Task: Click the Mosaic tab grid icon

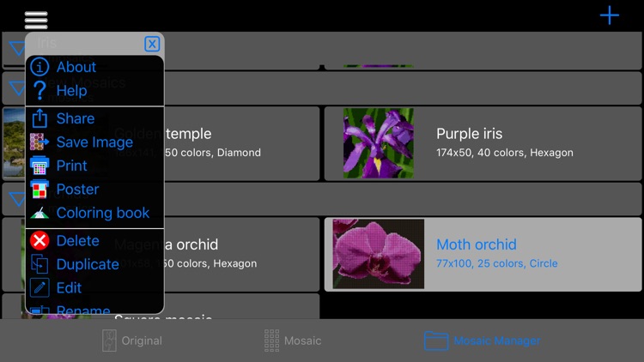Action: [271, 341]
